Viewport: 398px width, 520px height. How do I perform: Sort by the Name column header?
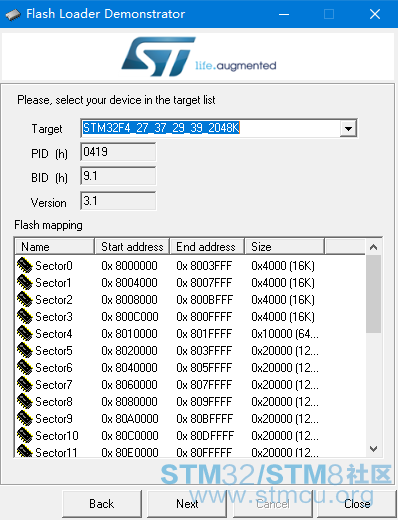[55, 247]
